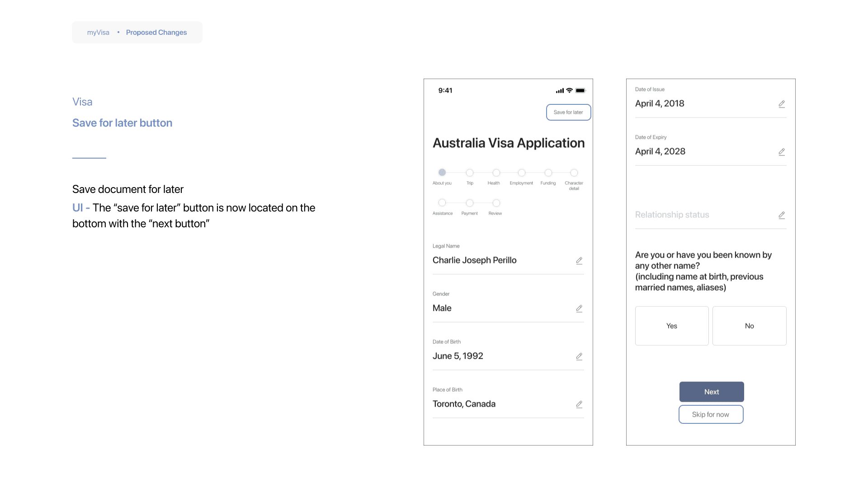Click edit pencil next to Gender field
The image size is (868, 488).
(x=579, y=309)
